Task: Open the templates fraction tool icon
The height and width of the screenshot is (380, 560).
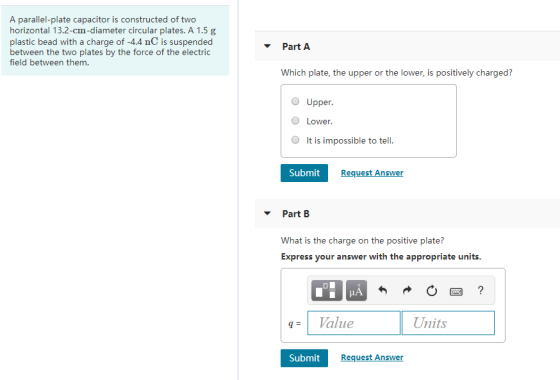Action: [x=326, y=290]
